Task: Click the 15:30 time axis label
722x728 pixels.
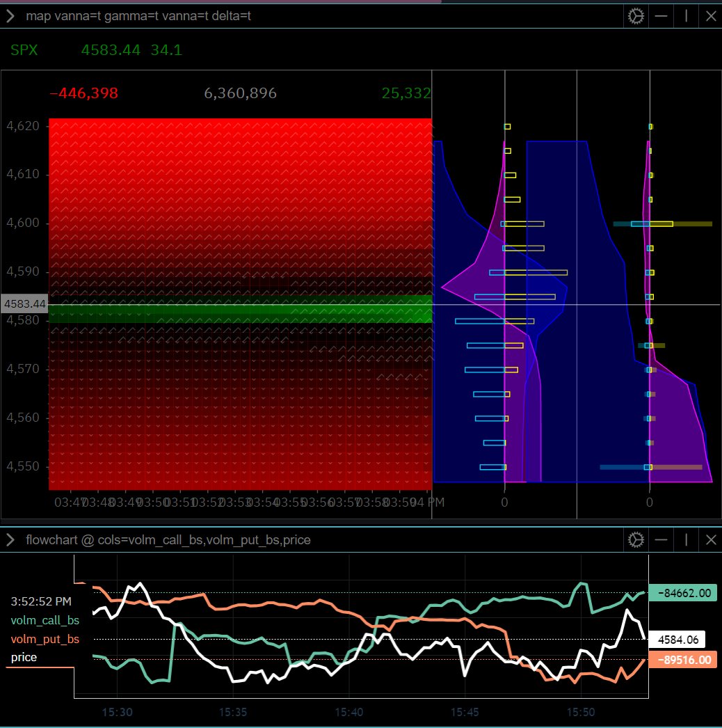Action: [117, 712]
